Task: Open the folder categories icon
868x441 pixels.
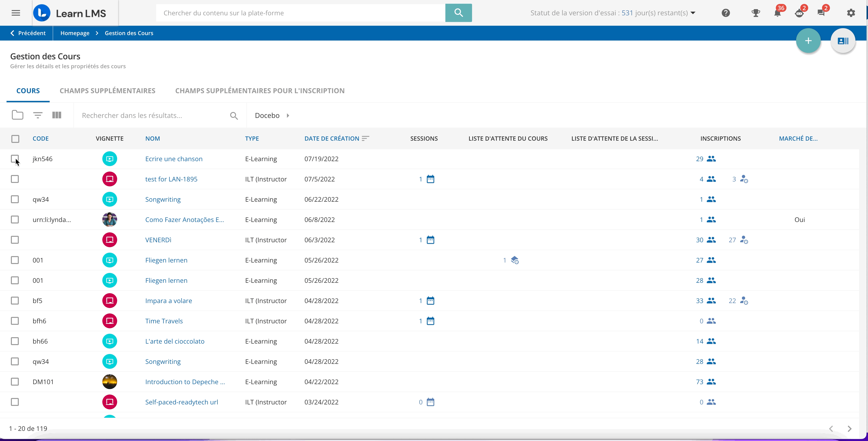Action: (18, 115)
